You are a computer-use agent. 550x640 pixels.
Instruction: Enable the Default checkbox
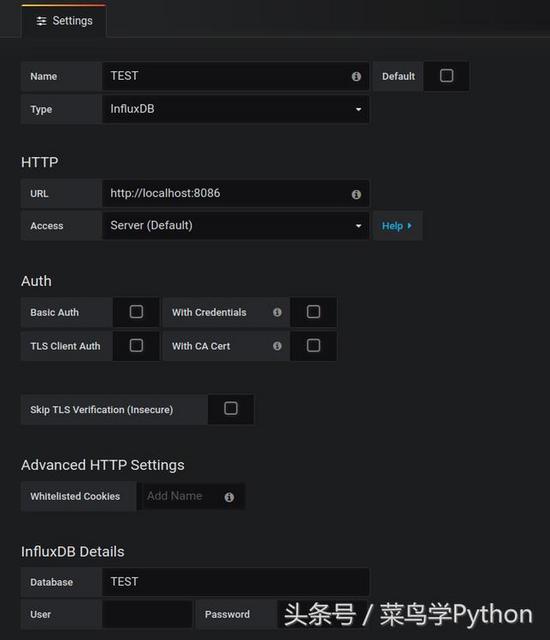446,76
